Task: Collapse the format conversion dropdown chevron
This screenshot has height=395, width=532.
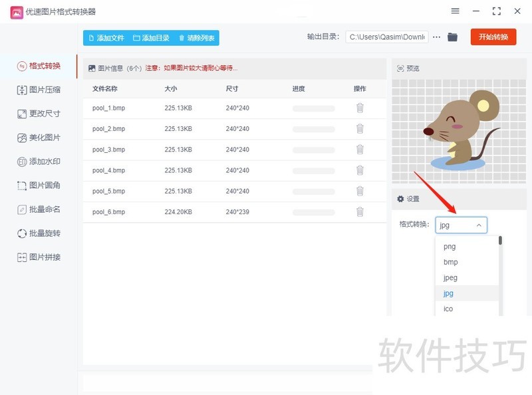Action: [478, 225]
